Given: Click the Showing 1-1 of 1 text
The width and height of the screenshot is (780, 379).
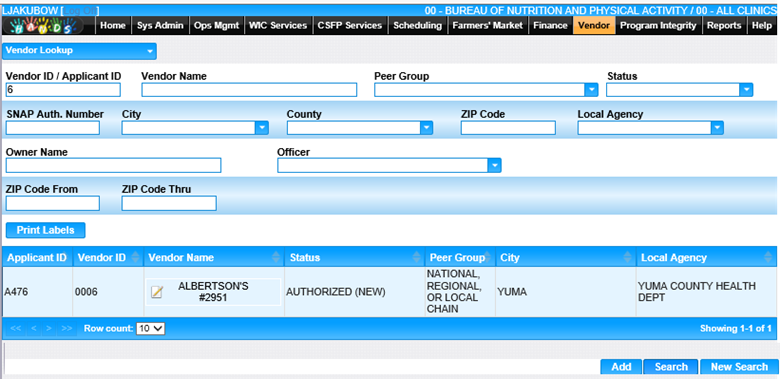Looking at the screenshot, I should coord(736,328).
